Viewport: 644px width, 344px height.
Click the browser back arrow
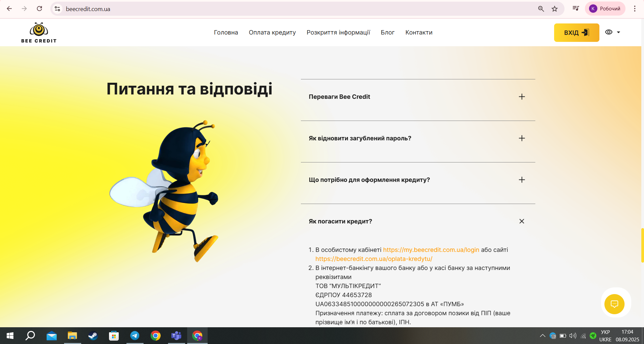9,9
